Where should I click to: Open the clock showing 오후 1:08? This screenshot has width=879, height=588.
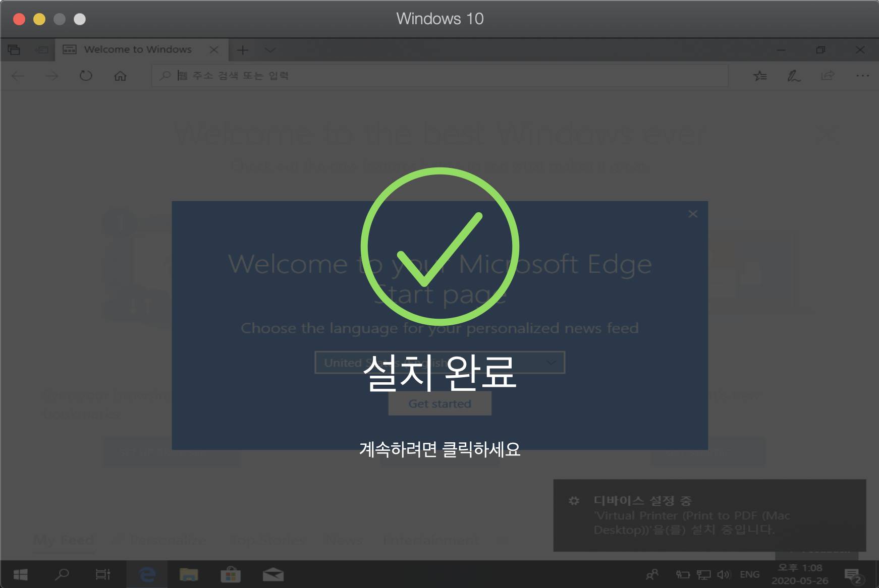tap(800, 574)
